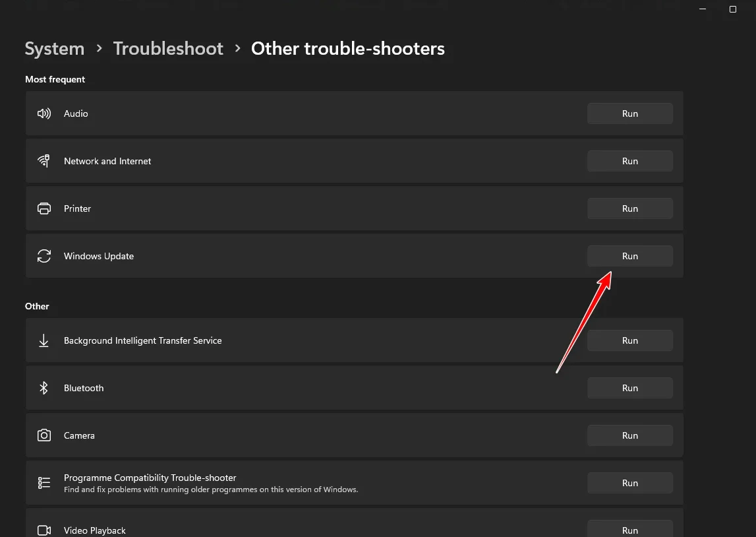Click the Windows Update sync icon
This screenshot has height=537, width=756.
pos(44,256)
